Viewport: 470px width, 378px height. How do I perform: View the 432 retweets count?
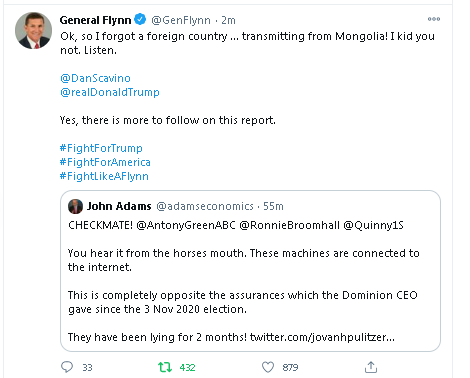tap(187, 367)
